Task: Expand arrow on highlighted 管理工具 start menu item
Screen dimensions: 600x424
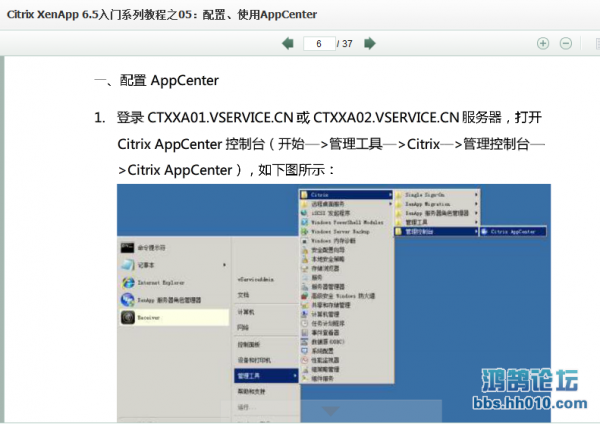Action: (x=295, y=376)
